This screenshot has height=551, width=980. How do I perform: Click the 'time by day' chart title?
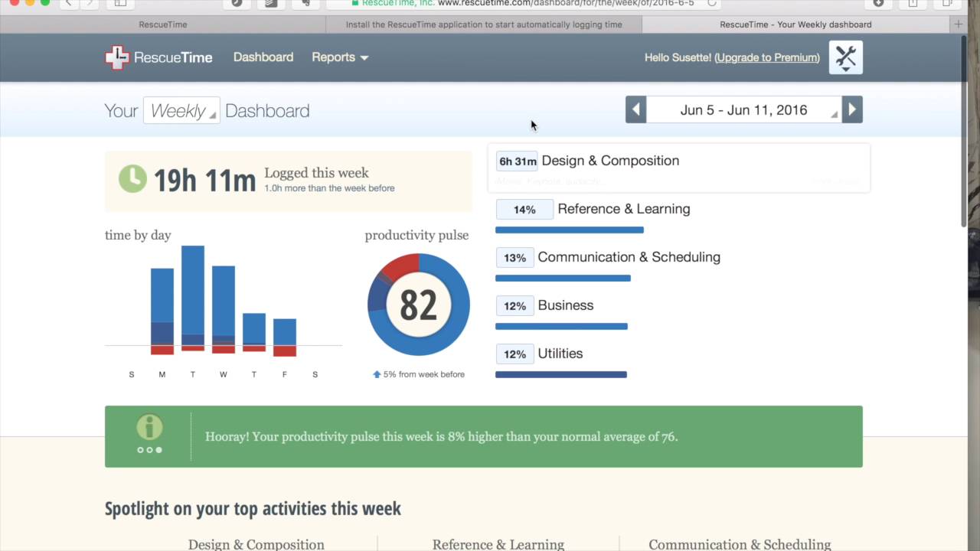tap(138, 235)
